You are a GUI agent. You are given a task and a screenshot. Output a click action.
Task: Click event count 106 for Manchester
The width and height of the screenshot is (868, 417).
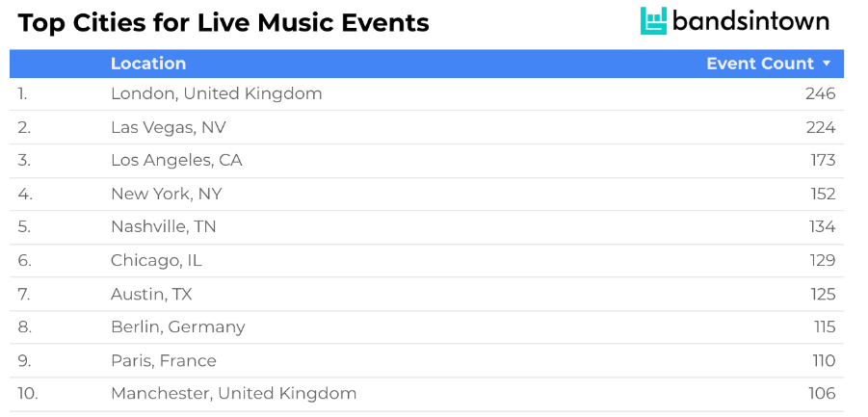(x=822, y=394)
